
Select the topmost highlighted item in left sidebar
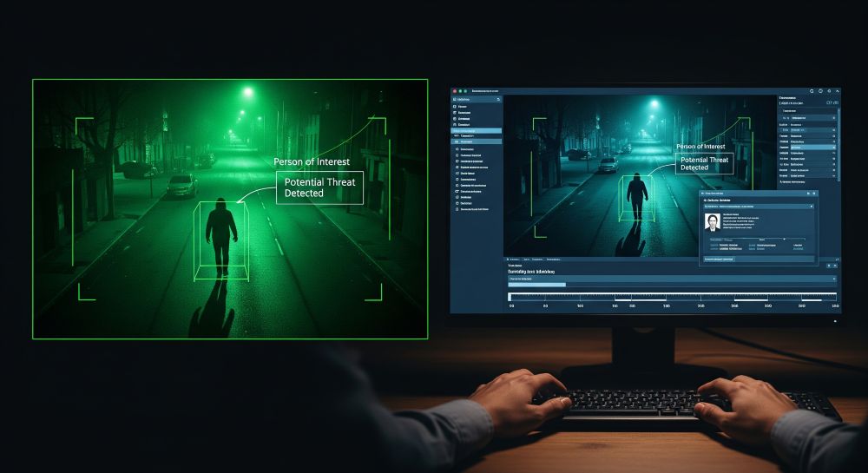pyautogui.click(x=476, y=130)
